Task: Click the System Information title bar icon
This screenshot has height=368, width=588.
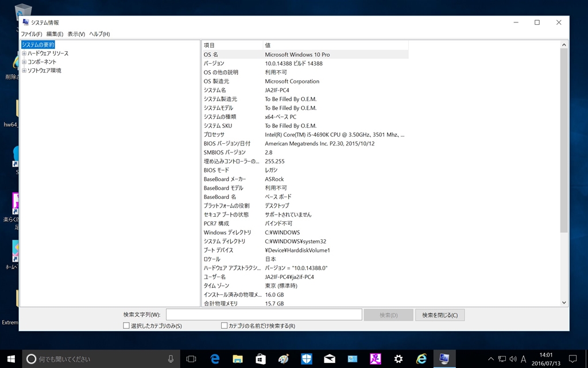Action: point(25,22)
